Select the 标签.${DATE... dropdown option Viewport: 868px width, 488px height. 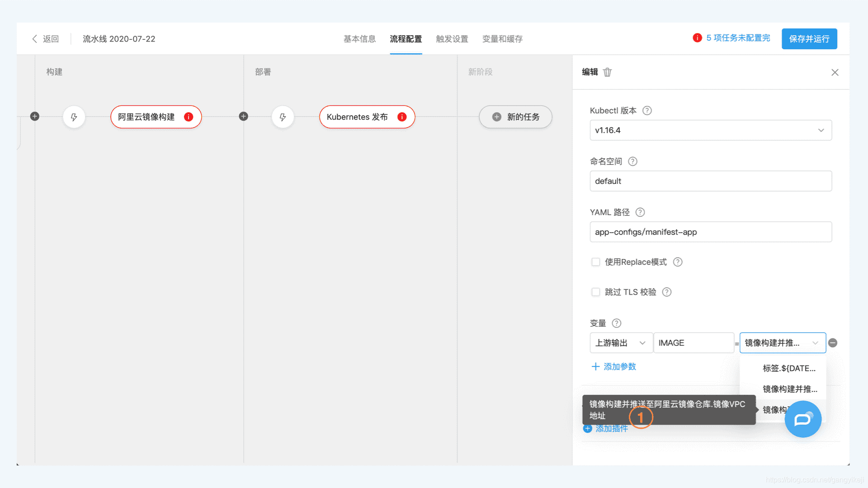pos(783,368)
